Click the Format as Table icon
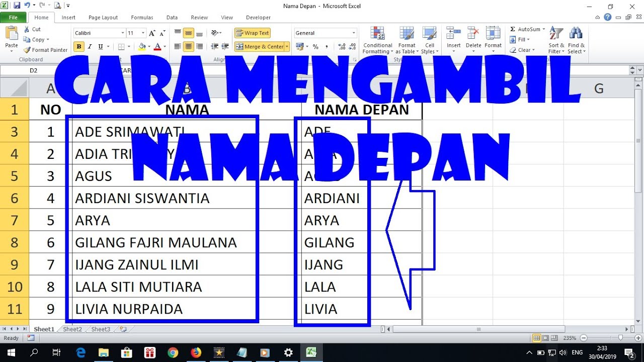 tap(407, 40)
